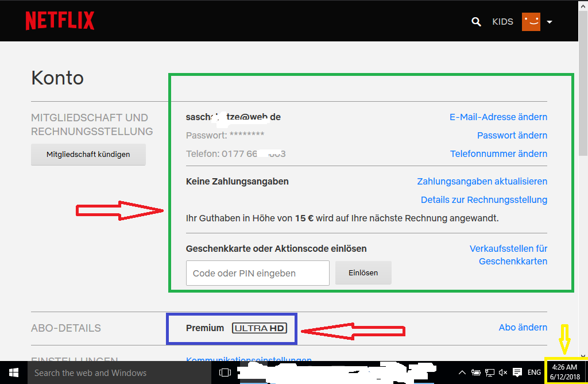Click the ENG language indicator
The width and height of the screenshot is (588, 384).
pos(534,373)
